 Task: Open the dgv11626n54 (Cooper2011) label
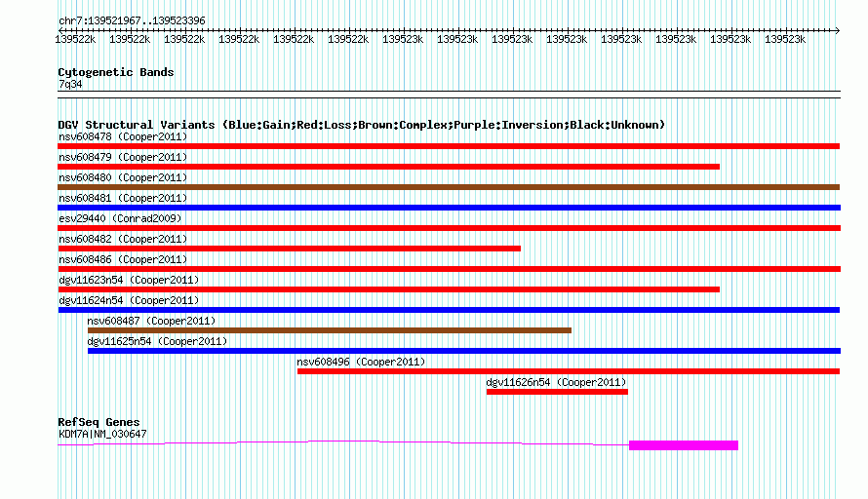coord(556,382)
